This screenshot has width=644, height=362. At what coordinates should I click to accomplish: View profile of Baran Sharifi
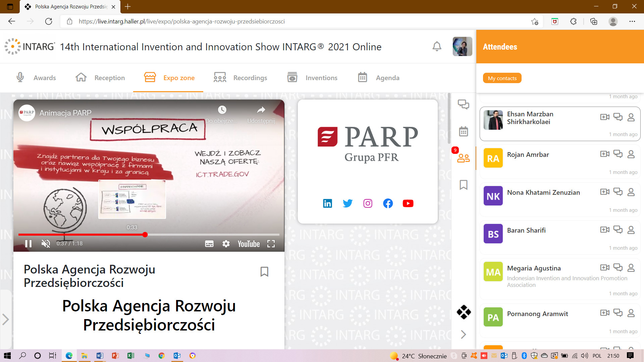coord(631,230)
